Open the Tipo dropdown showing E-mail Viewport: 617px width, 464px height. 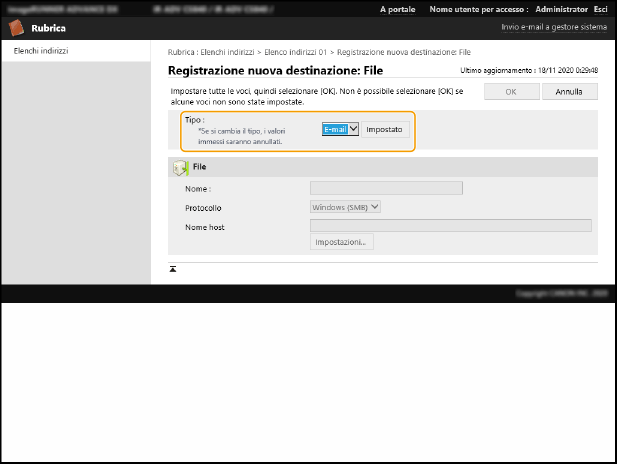click(x=340, y=129)
